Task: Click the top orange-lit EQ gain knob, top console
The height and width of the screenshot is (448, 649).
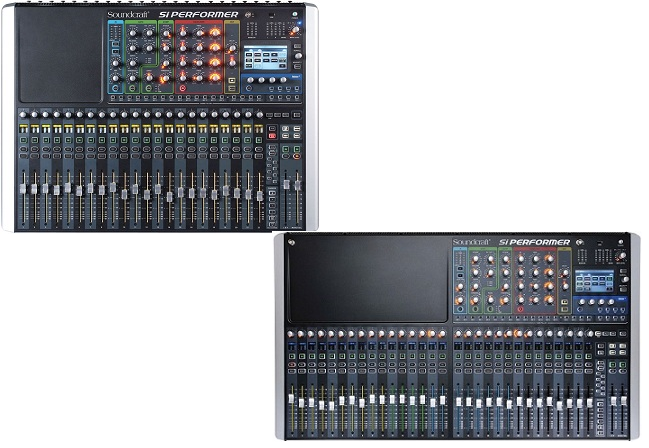Action: (x=215, y=32)
